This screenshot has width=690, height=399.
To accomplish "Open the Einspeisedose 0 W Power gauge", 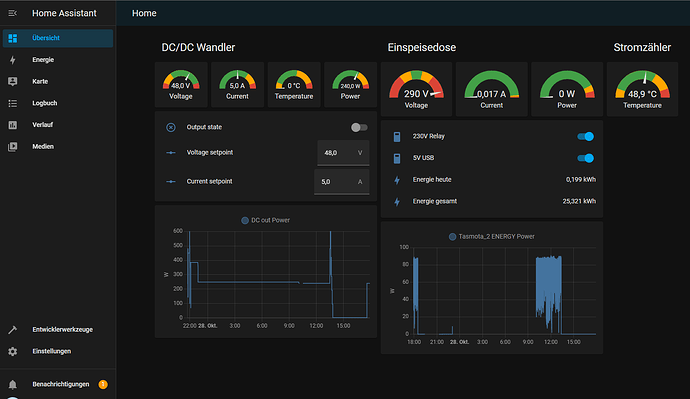I will [567, 89].
